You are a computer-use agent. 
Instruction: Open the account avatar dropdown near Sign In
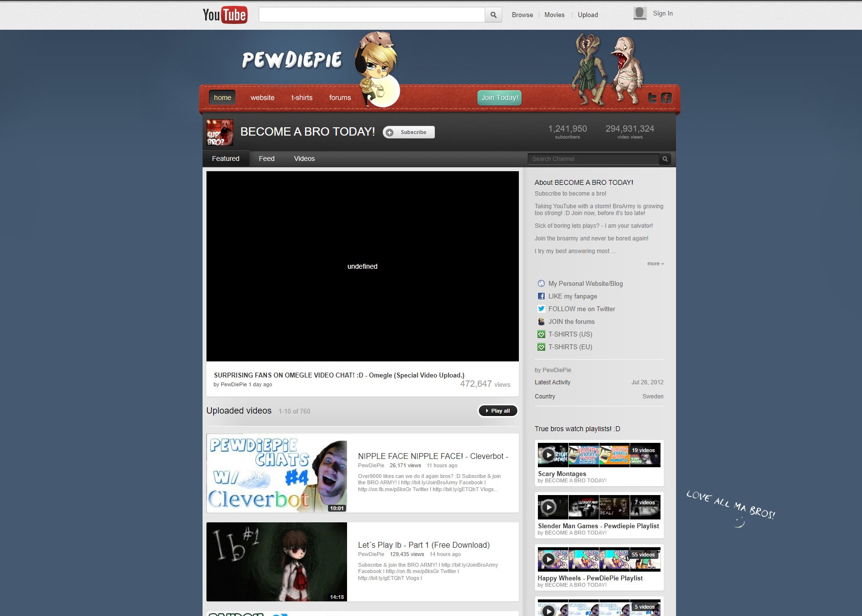639,13
